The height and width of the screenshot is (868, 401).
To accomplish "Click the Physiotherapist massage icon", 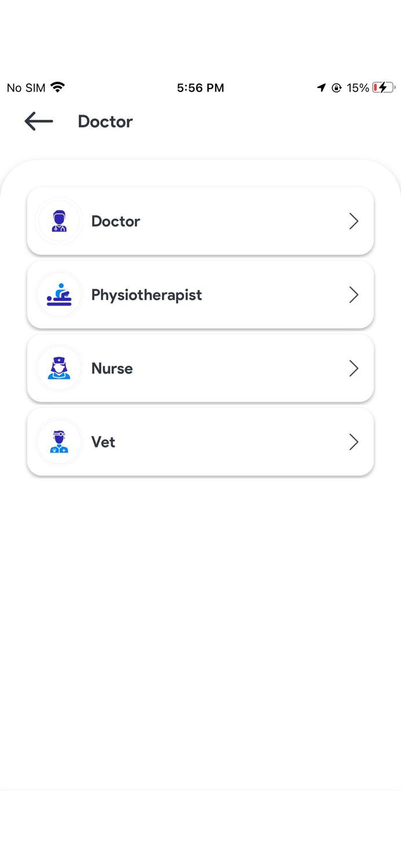I will coord(59,295).
